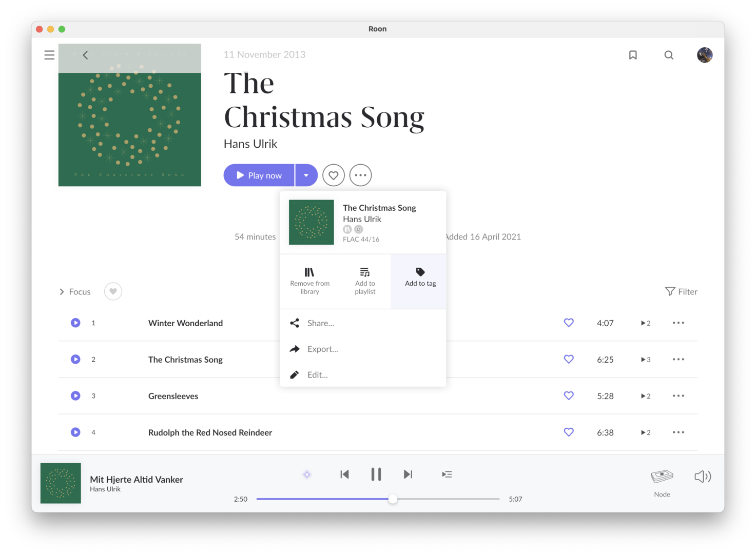Open artist Hans Ulrik in the player bar

click(105, 489)
